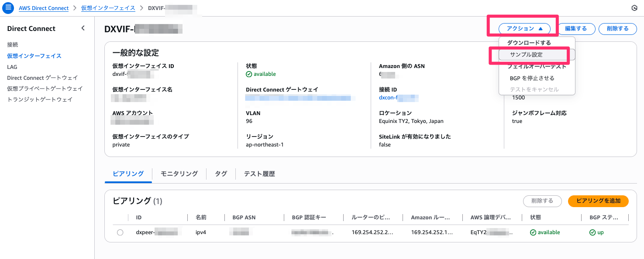This screenshot has height=259, width=644.
Task: Click Equinix TY2, Tokyo, Japan location text
Action: click(411, 121)
